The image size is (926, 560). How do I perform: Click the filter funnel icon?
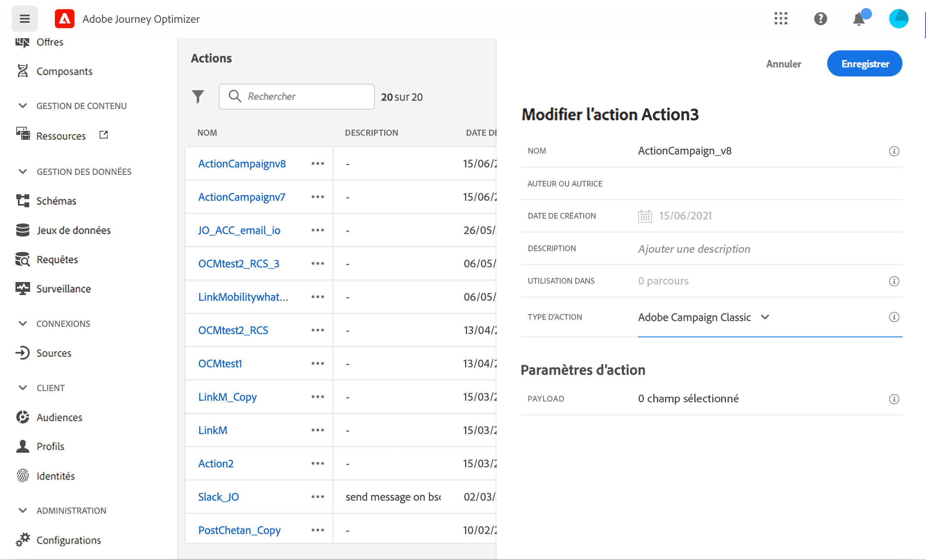click(198, 97)
